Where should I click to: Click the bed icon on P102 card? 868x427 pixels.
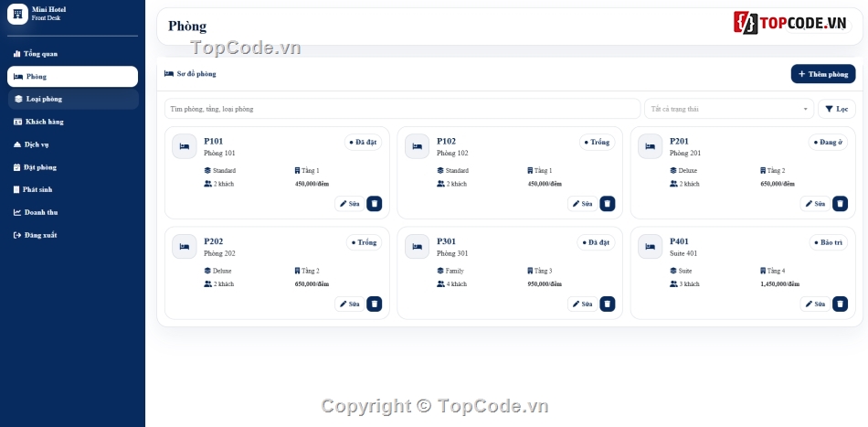pyautogui.click(x=418, y=146)
